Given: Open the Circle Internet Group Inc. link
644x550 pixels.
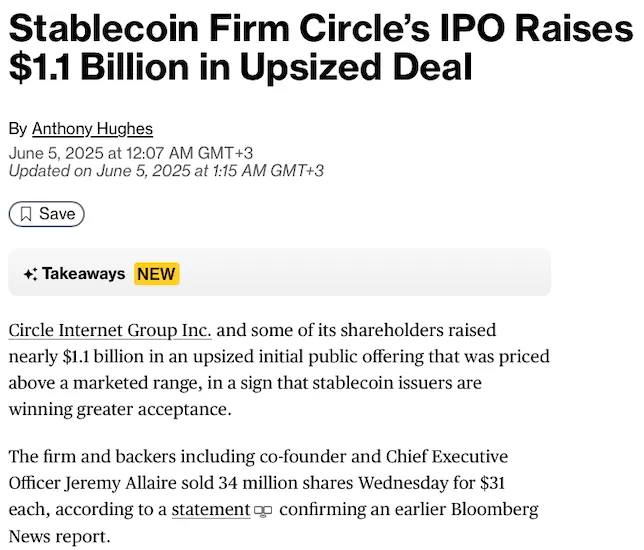Looking at the screenshot, I should [110, 330].
